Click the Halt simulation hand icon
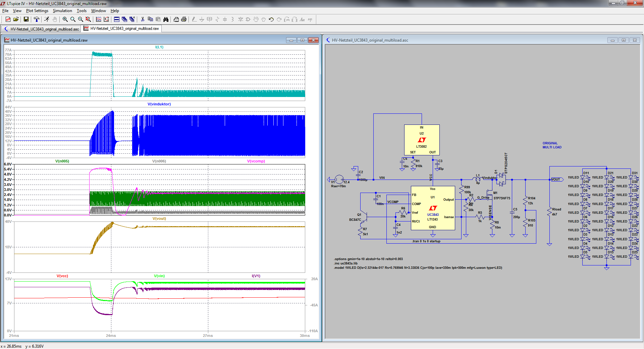 tap(55, 19)
